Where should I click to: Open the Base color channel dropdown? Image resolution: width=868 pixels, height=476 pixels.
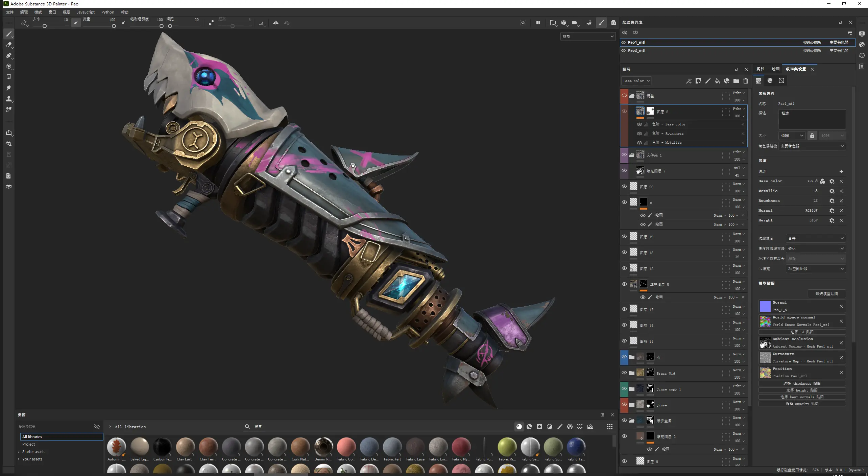pos(636,81)
